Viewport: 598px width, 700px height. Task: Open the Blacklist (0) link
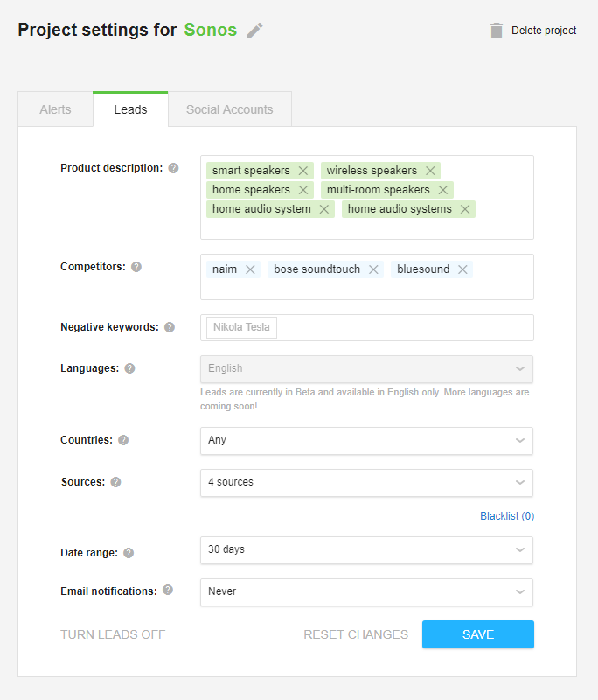pyautogui.click(x=507, y=516)
